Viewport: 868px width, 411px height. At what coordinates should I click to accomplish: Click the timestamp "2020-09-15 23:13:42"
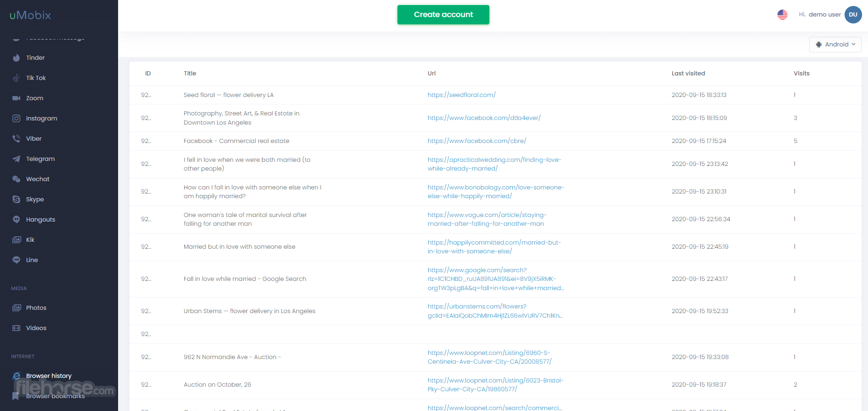click(700, 164)
